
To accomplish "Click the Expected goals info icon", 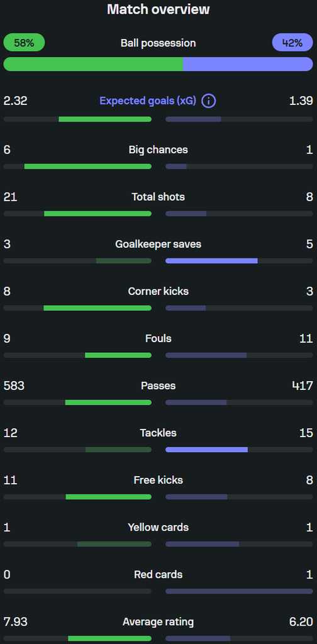I will [209, 101].
